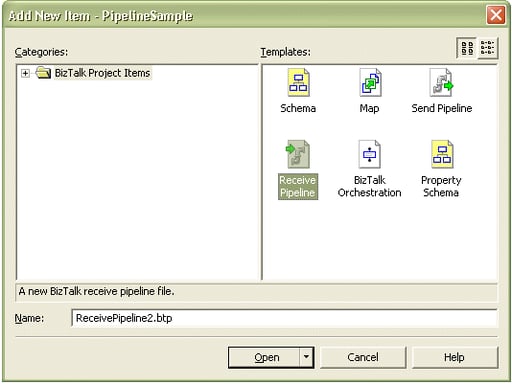Focus the Name input field
The height and width of the screenshot is (384, 512).
(284, 318)
